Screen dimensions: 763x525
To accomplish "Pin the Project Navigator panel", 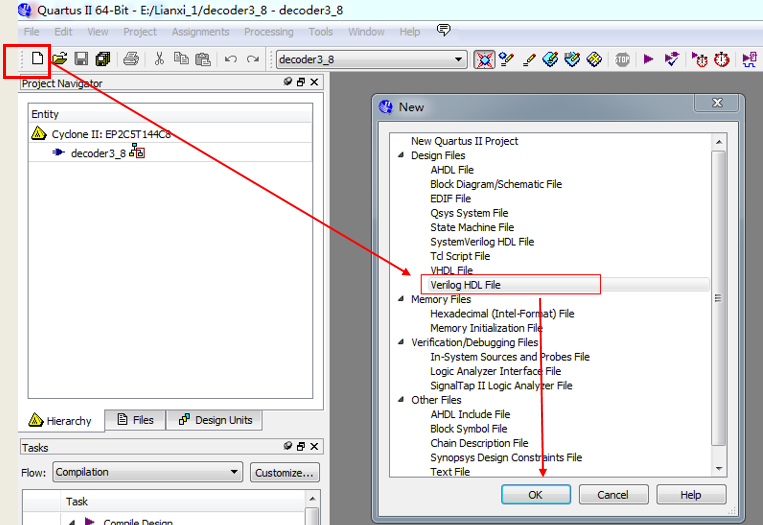I will point(288,82).
